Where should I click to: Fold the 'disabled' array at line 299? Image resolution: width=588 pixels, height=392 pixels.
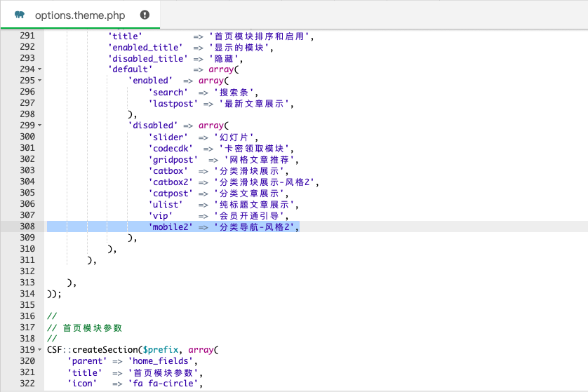click(39, 126)
